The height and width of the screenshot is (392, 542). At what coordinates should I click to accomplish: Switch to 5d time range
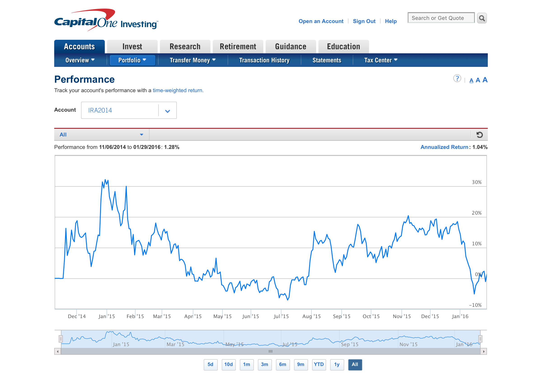(x=210, y=364)
